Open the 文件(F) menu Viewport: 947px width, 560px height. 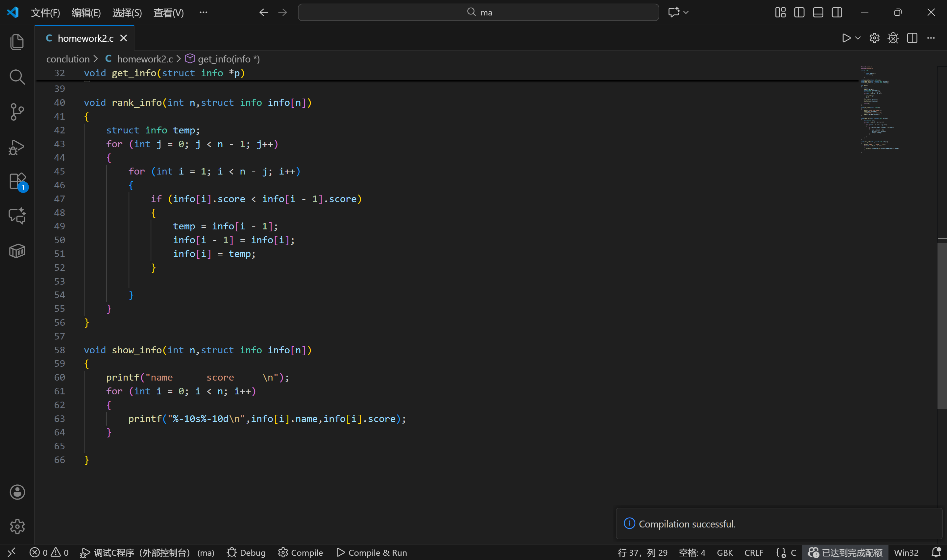45,13
